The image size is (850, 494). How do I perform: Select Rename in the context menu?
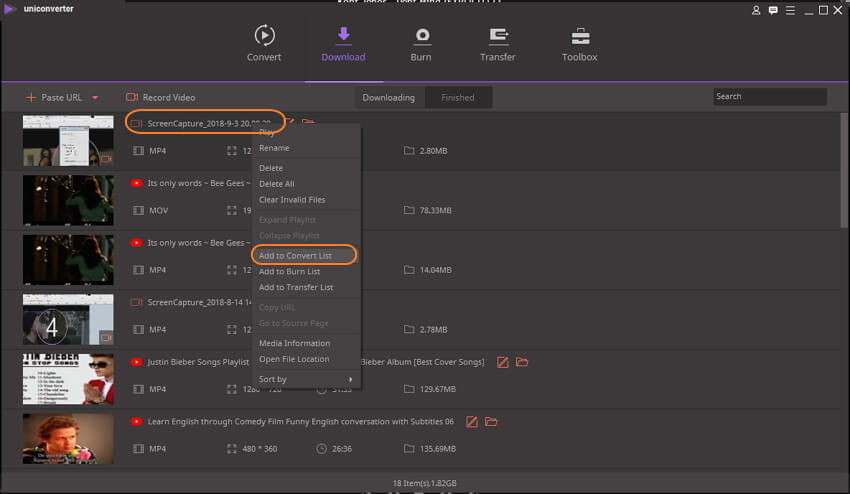point(274,148)
